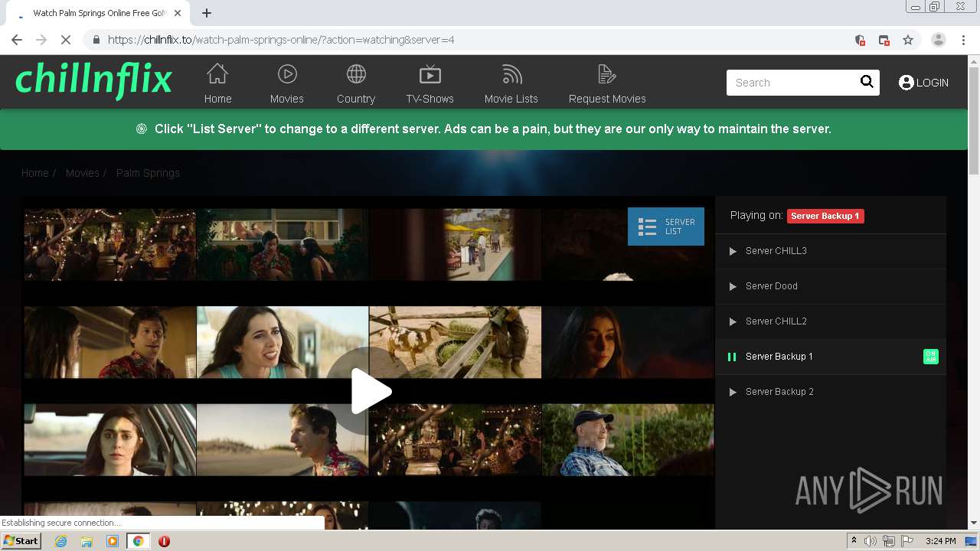Click volume icon in system tray
This screenshot has width=980, height=551.
point(871,541)
